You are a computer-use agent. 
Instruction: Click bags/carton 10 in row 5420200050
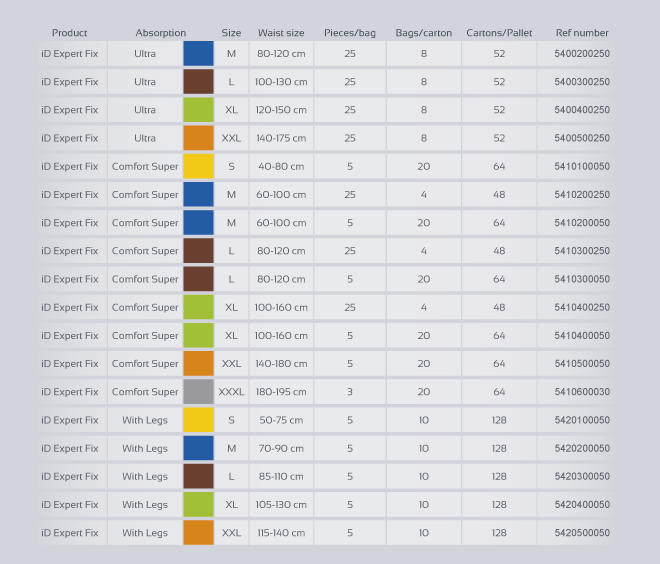[x=423, y=448]
